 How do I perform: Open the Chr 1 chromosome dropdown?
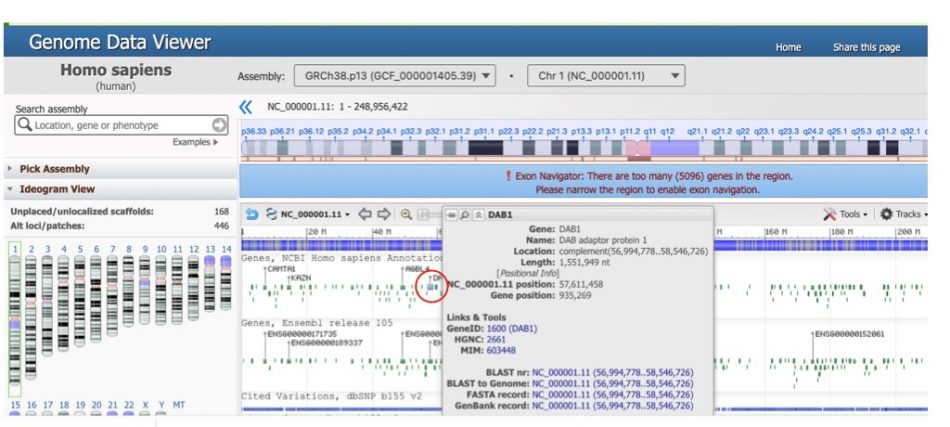[x=606, y=76]
